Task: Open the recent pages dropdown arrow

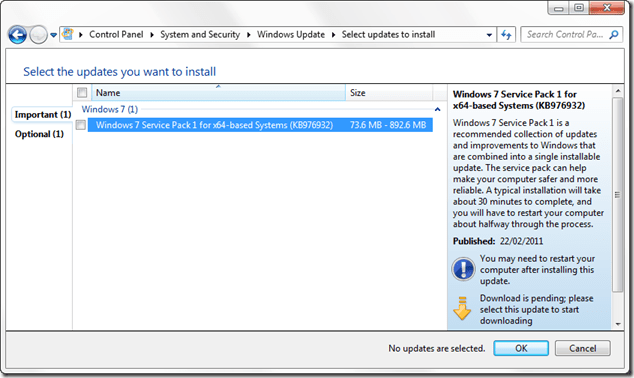Action: [53, 35]
